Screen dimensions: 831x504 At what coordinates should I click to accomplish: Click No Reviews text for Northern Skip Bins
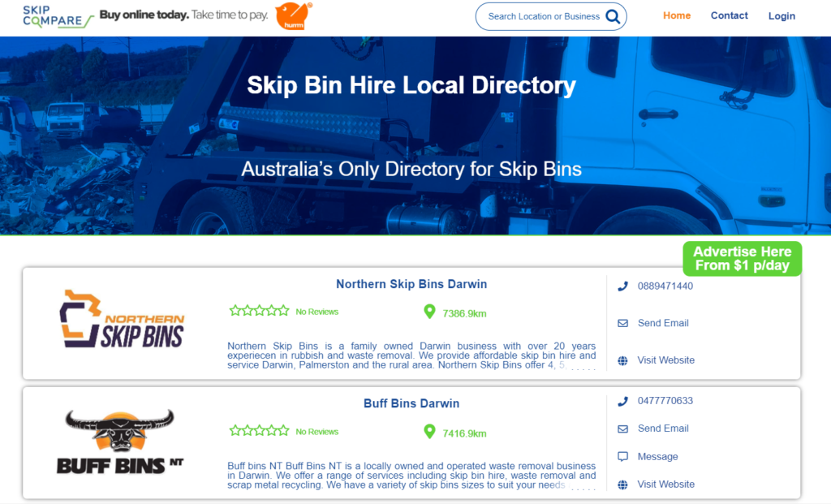point(317,312)
